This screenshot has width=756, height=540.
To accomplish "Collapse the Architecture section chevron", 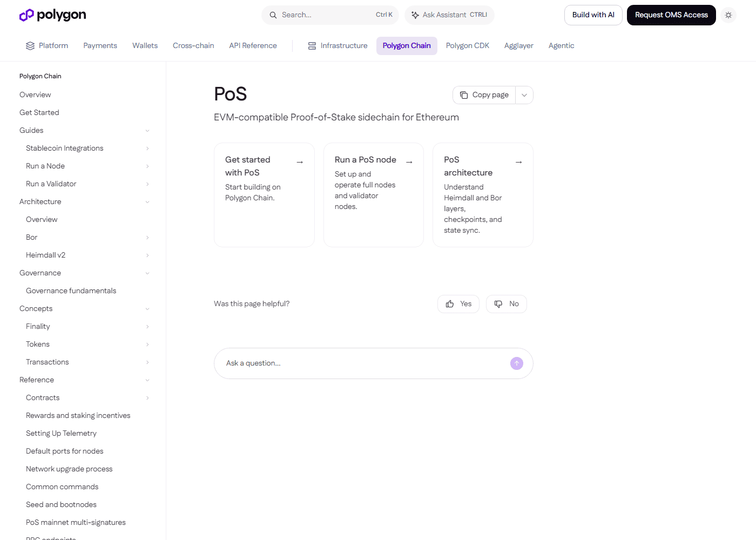I will click(147, 202).
